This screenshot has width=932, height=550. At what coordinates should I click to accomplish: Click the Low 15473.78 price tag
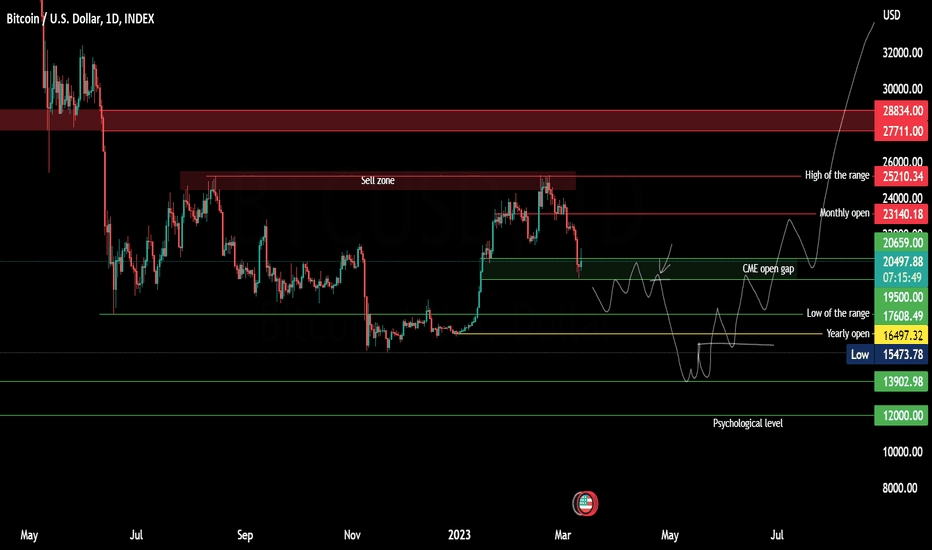click(887, 355)
